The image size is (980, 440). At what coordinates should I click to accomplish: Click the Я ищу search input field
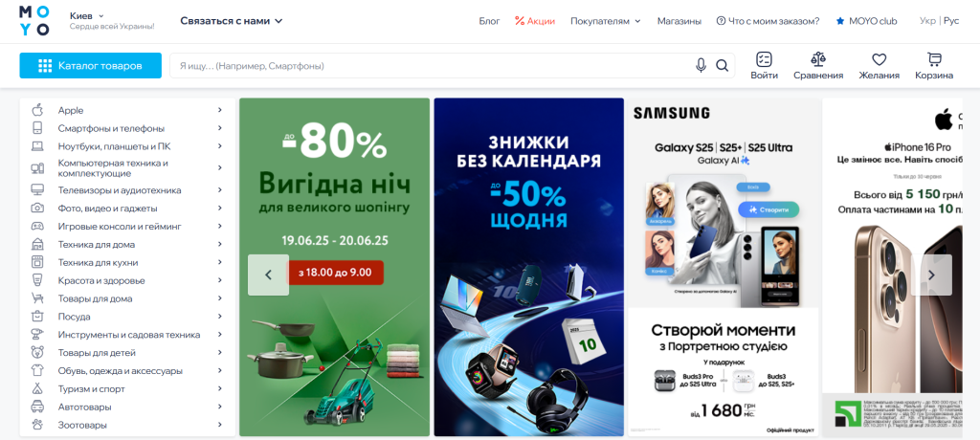pos(432,66)
